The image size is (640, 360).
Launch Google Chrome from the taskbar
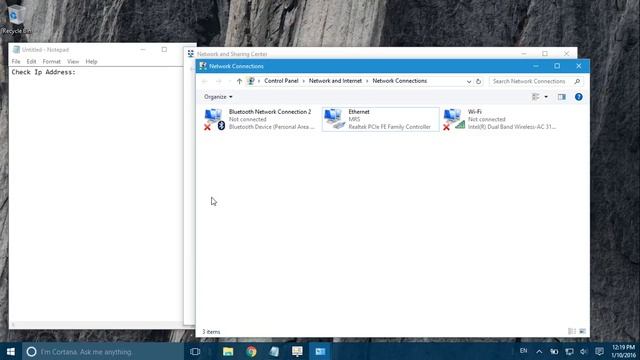tap(251, 351)
